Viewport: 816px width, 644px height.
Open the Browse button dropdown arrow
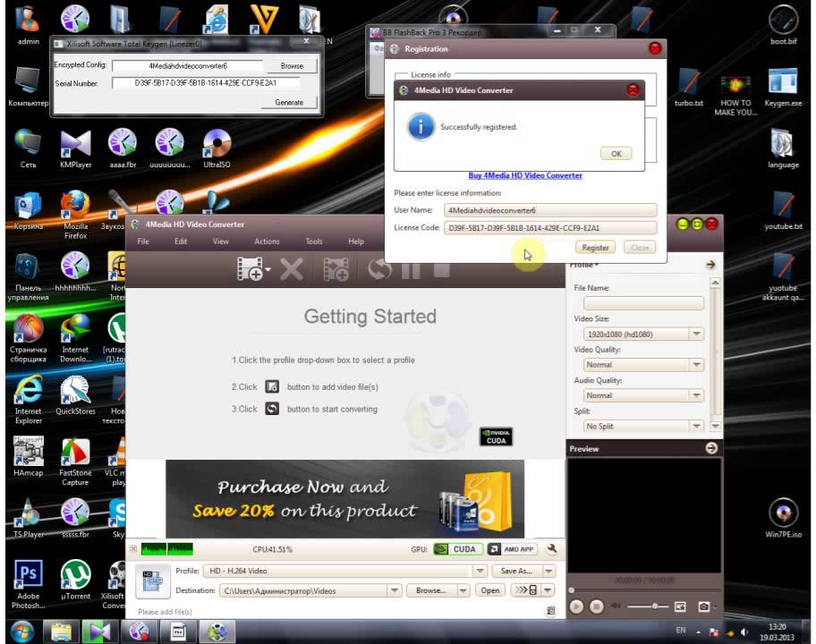463,590
